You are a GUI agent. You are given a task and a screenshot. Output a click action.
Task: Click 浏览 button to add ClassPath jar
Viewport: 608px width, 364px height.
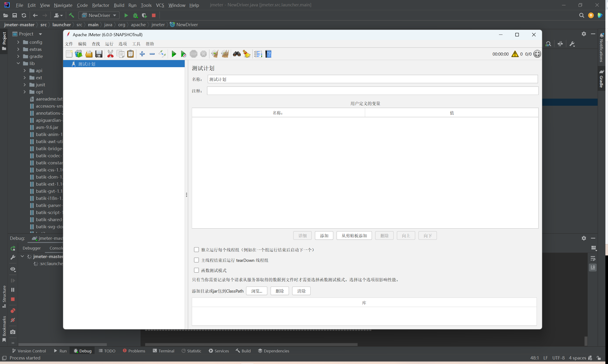point(257,291)
